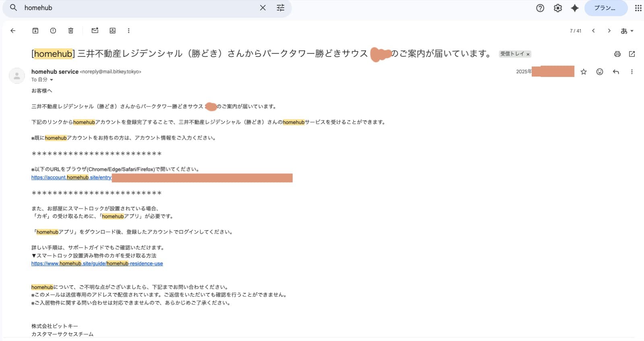
Task: Print all messages in this thread
Action: (617, 54)
